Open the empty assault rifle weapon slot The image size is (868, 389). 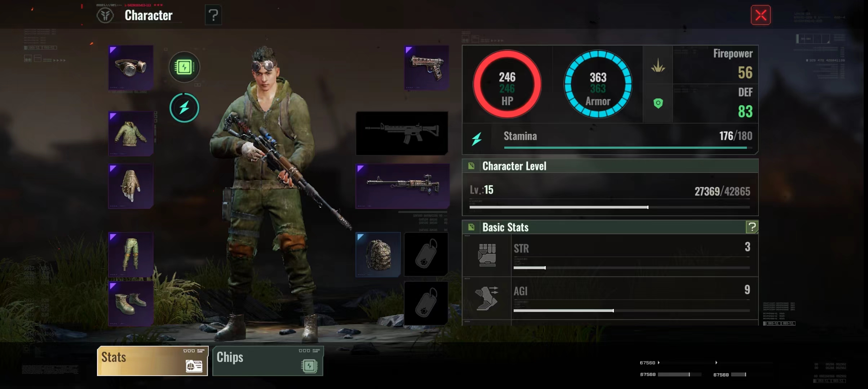[402, 133]
